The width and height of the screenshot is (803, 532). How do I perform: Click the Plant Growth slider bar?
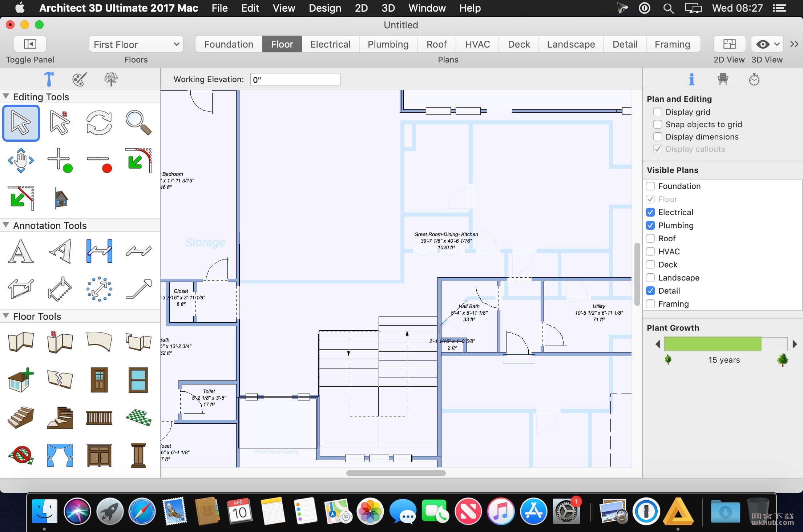pyautogui.click(x=726, y=344)
